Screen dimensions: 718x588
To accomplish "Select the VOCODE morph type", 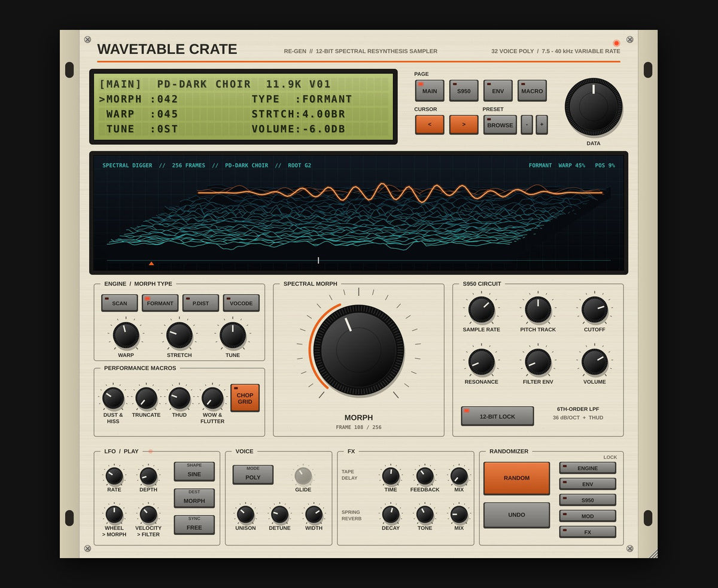I will click(241, 303).
